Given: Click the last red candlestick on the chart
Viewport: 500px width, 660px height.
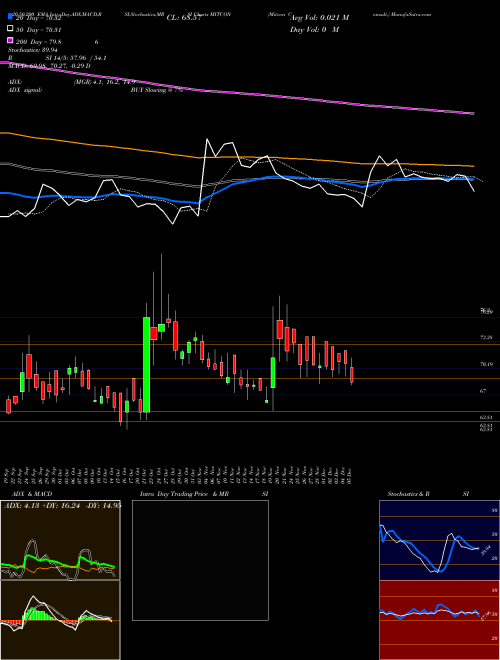Looking at the screenshot, I should [352, 375].
